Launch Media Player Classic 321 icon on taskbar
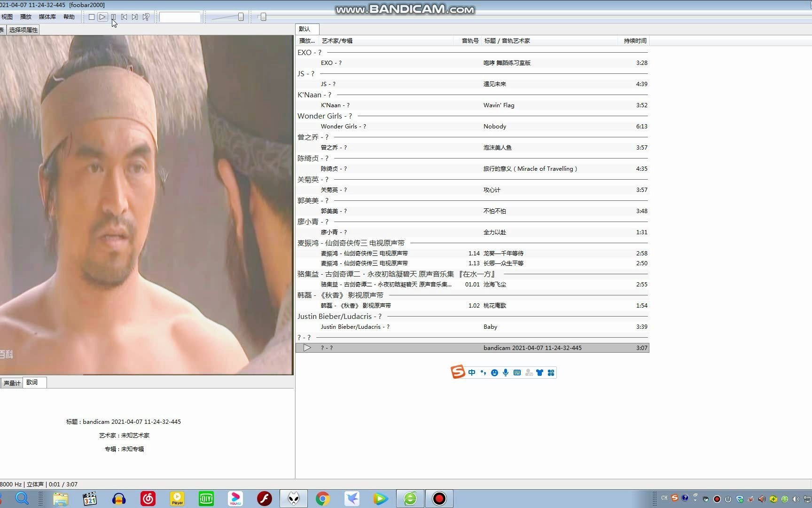The height and width of the screenshot is (508, 812). click(89, 499)
